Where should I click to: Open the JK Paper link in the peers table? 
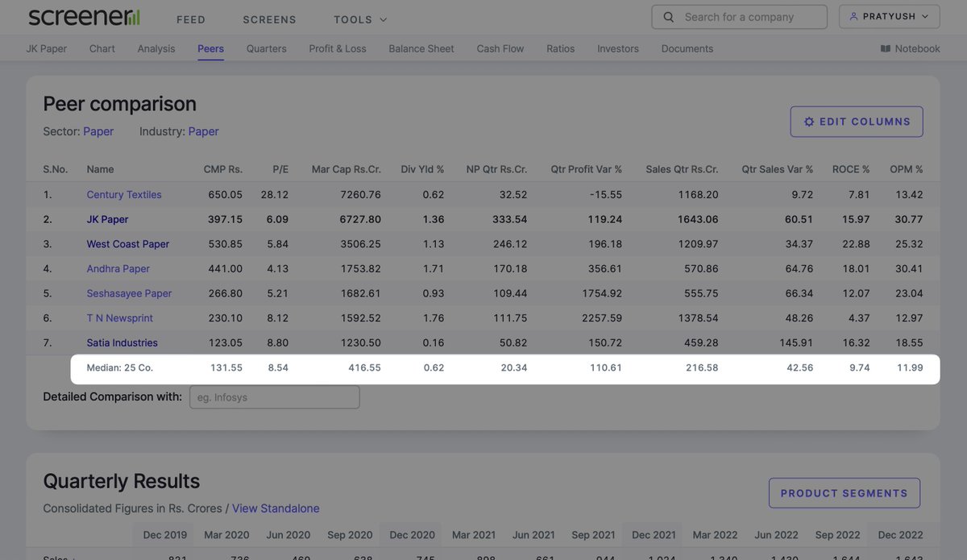pyautogui.click(x=107, y=219)
